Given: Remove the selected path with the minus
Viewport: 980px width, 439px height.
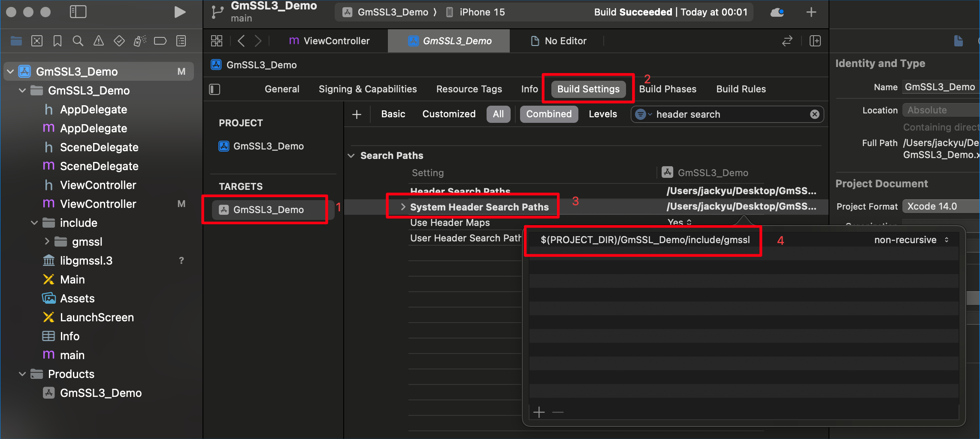Looking at the screenshot, I should [x=558, y=412].
